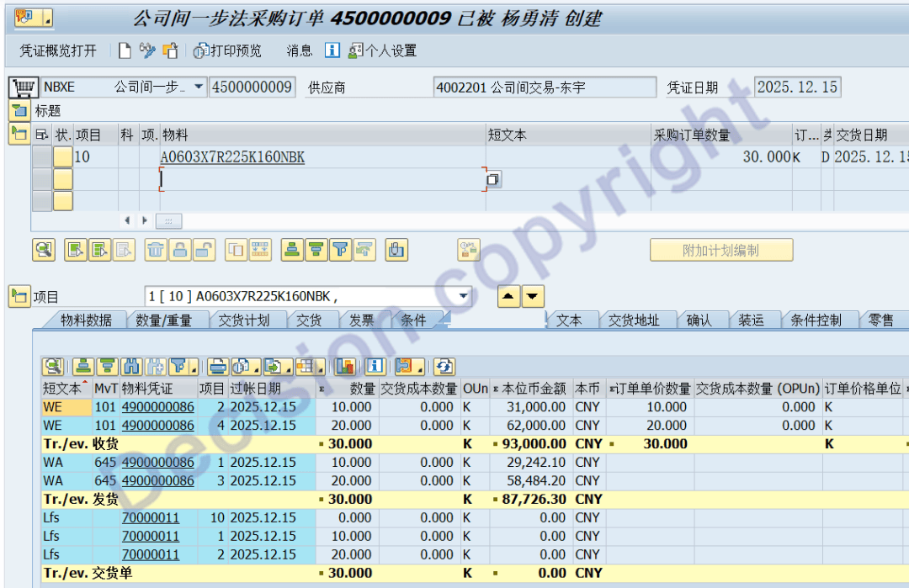
Task: Click the print icon in history toolbar
Action: tap(218, 366)
